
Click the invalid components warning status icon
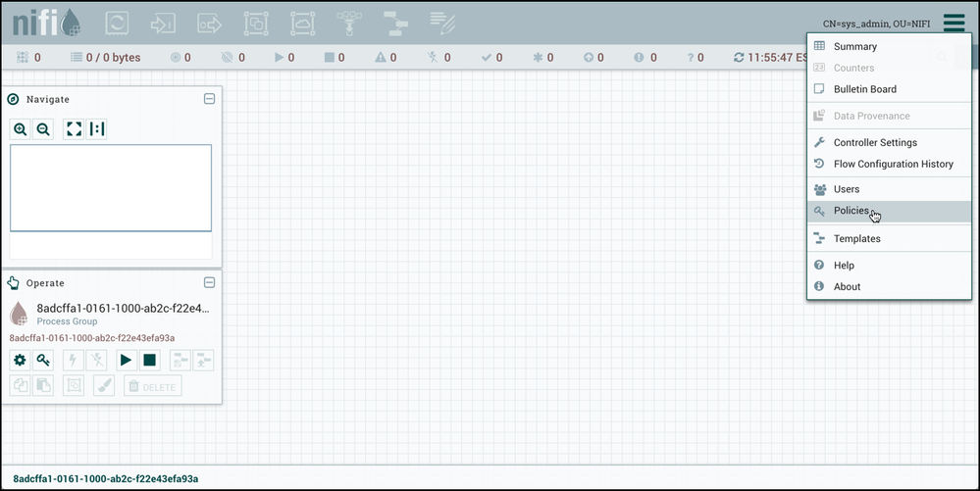click(380, 58)
